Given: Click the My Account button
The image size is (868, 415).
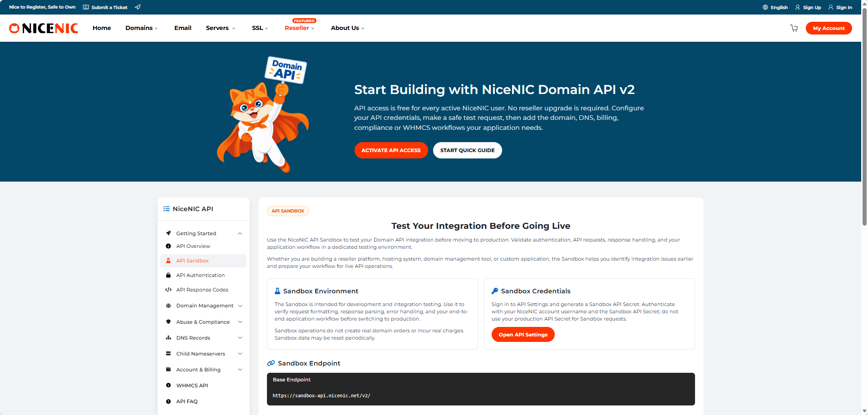Looking at the screenshot, I should 829,28.
